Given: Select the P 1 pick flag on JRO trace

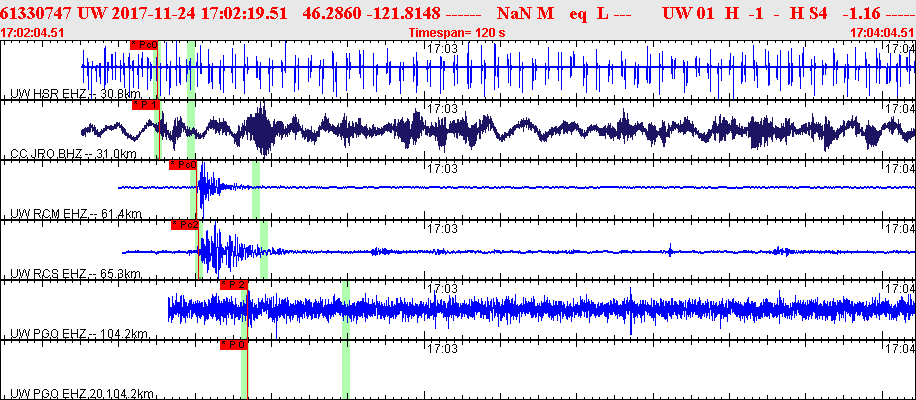Looking at the screenshot, I should click(x=146, y=105).
